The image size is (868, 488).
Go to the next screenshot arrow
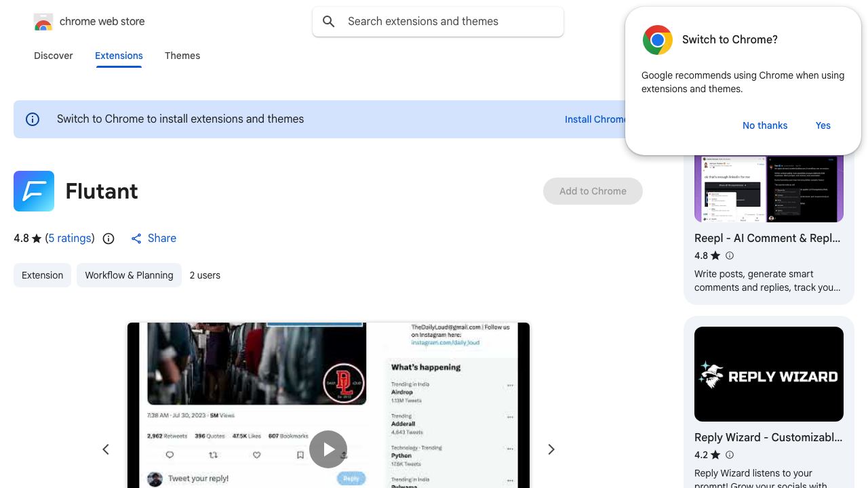click(x=551, y=449)
